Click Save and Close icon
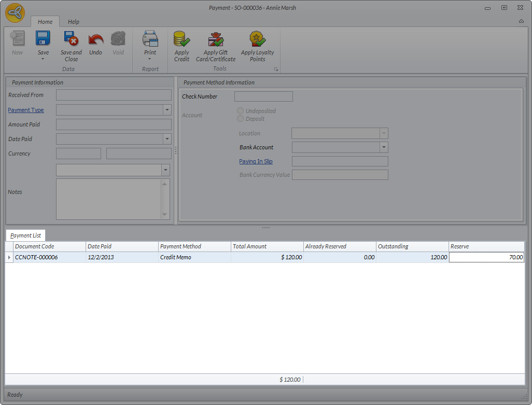The height and width of the screenshot is (405, 532). click(71, 39)
